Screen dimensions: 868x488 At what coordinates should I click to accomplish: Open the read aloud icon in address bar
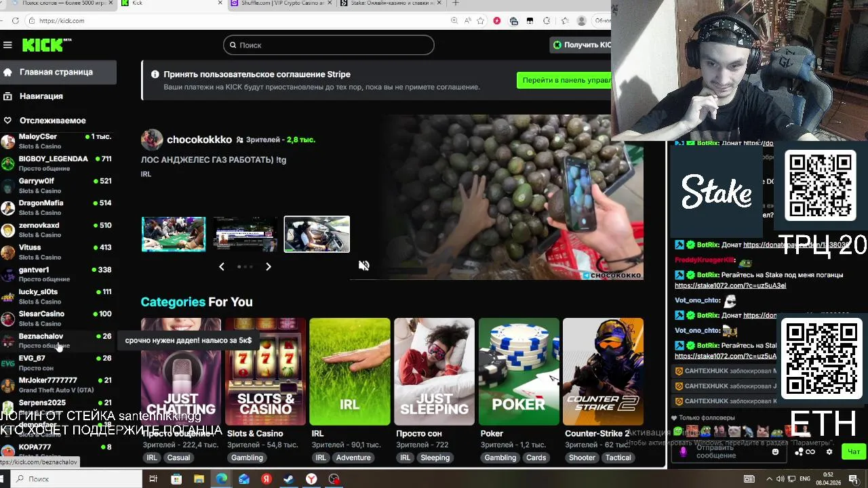[467, 21]
